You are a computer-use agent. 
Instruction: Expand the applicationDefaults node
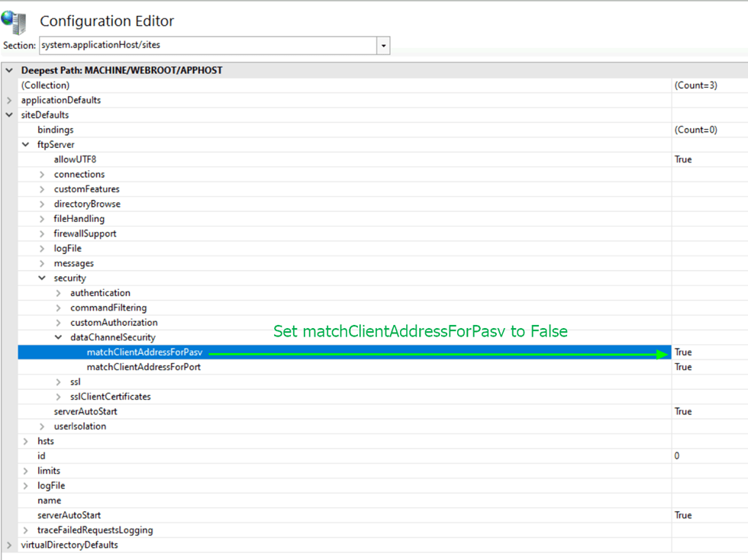point(9,100)
